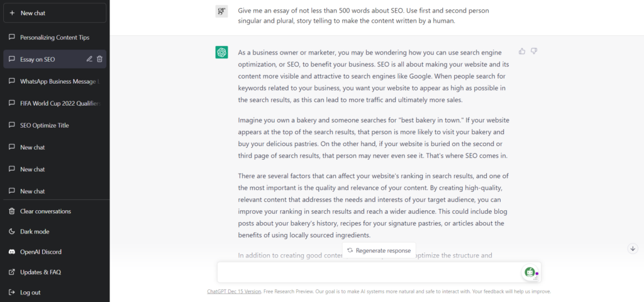Open the SEO Optimize Title conversation
Screen dimensions: 644x302
(x=55, y=125)
